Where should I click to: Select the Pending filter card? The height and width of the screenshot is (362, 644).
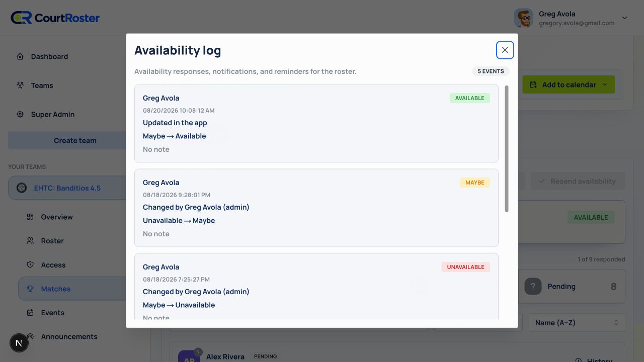pos(572,287)
